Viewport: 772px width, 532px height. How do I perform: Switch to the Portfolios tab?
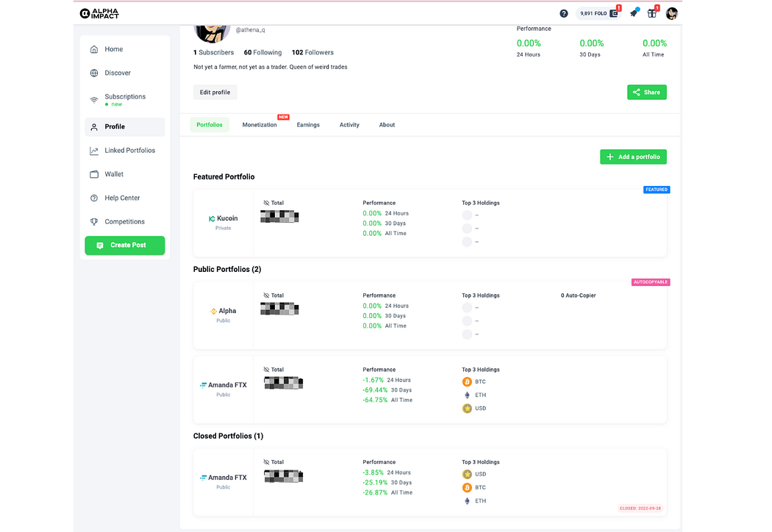tap(210, 124)
